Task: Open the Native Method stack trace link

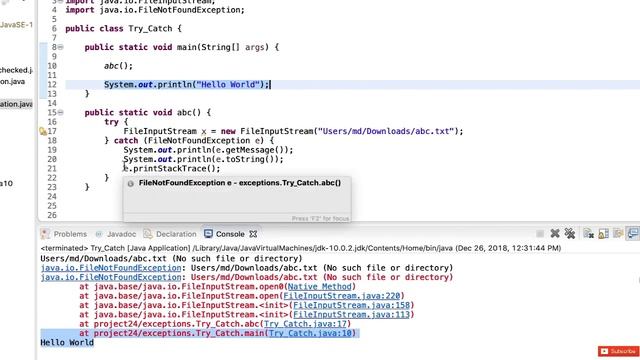Action: point(320,287)
